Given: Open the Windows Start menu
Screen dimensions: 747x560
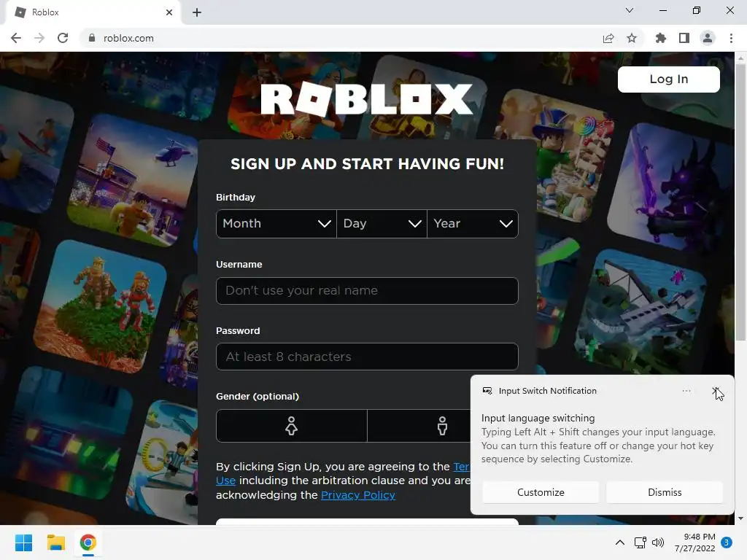Looking at the screenshot, I should (x=24, y=542).
